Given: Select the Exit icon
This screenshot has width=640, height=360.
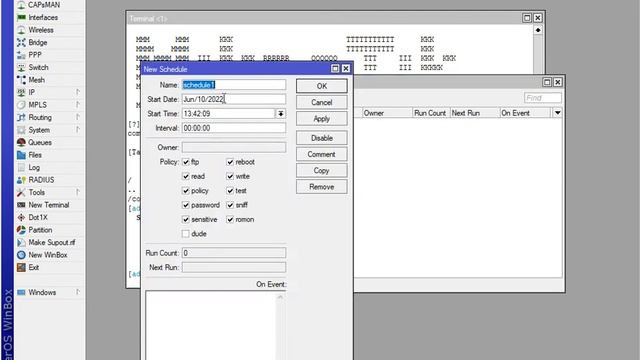Looking at the screenshot, I should click(x=21, y=268).
